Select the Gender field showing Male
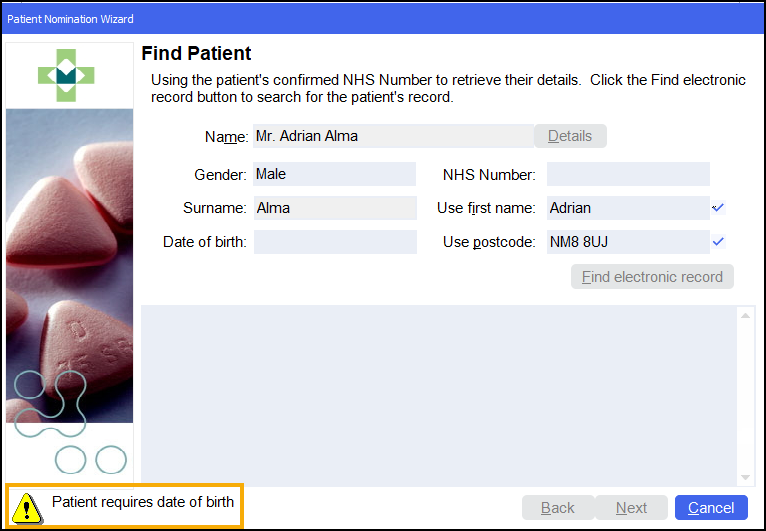The width and height of the screenshot is (766, 531). [335, 175]
